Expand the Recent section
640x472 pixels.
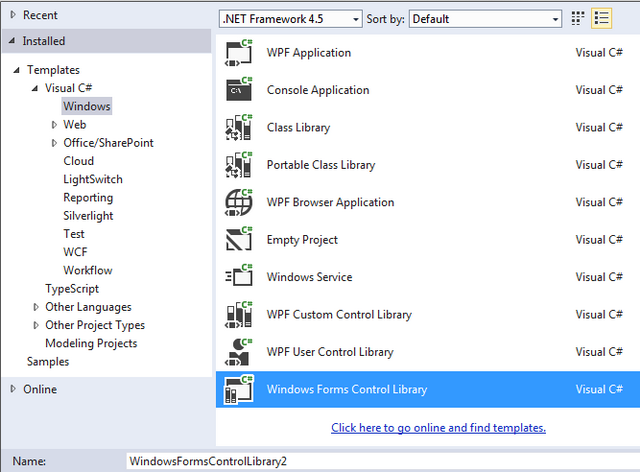(13, 15)
